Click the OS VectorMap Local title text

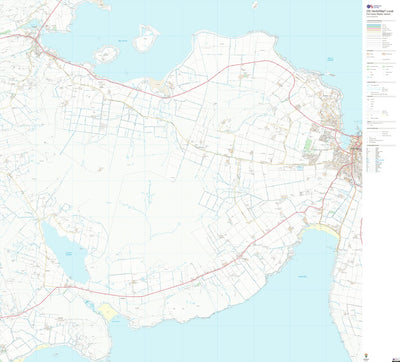pos(380,11)
